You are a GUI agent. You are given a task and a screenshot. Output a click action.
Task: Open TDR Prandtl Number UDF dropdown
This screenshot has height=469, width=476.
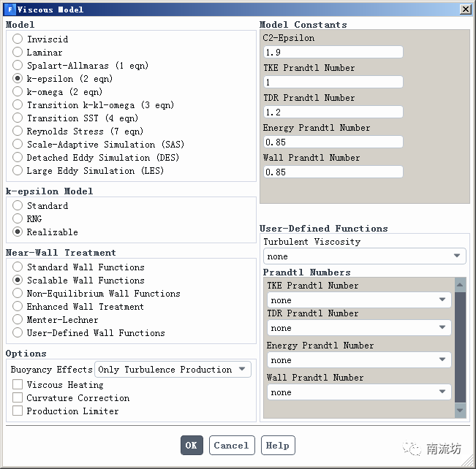[359, 328]
